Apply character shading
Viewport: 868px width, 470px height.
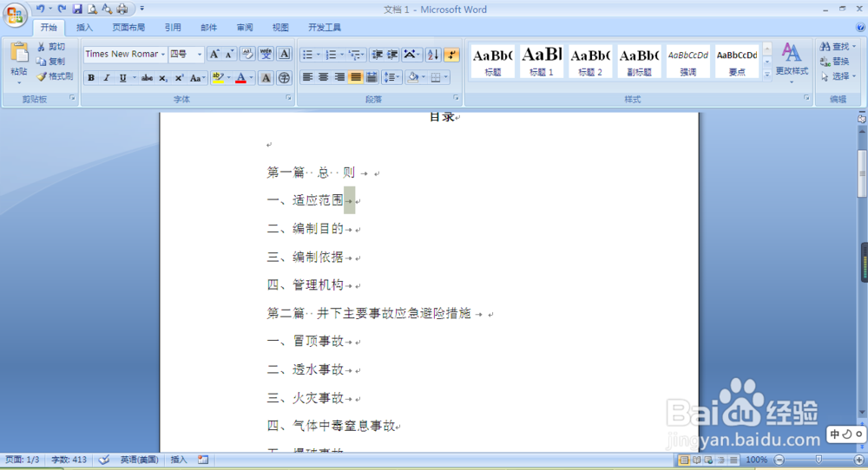[266, 78]
